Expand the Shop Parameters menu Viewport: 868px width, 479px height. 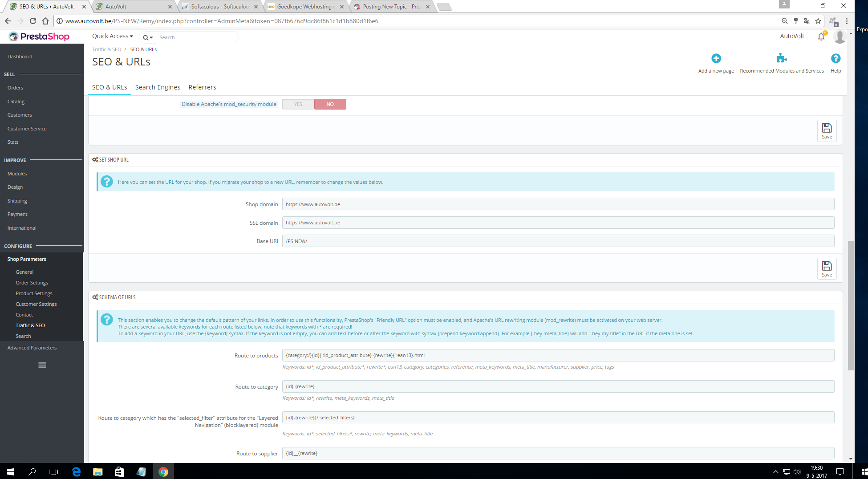[27, 259]
